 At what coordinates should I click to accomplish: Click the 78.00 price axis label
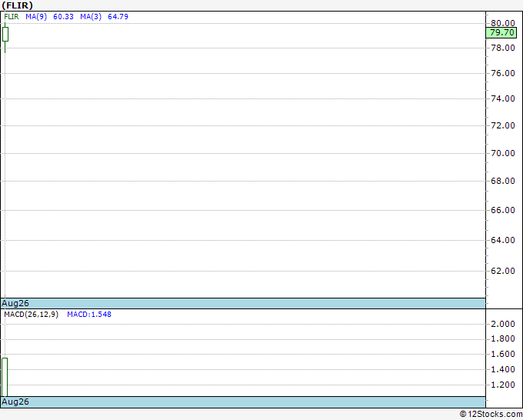pos(503,48)
